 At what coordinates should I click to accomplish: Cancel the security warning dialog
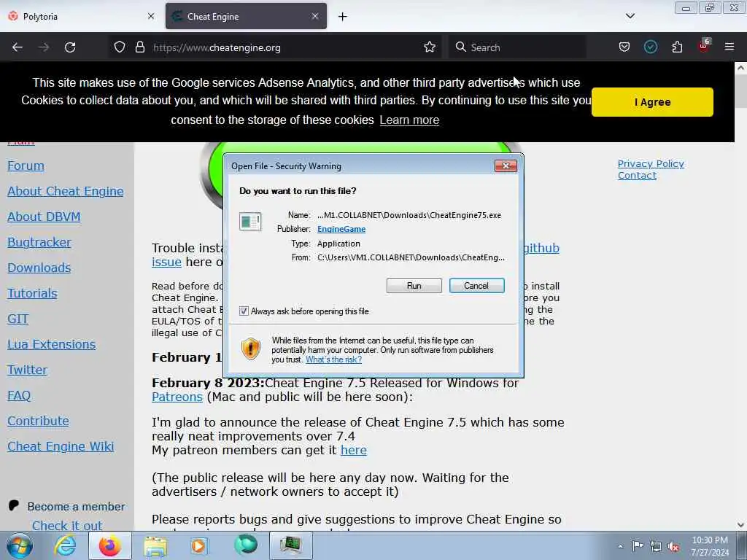(476, 286)
